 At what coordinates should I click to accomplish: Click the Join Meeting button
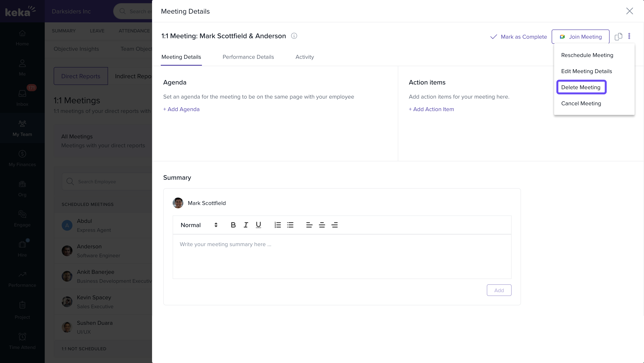click(580, 37)
